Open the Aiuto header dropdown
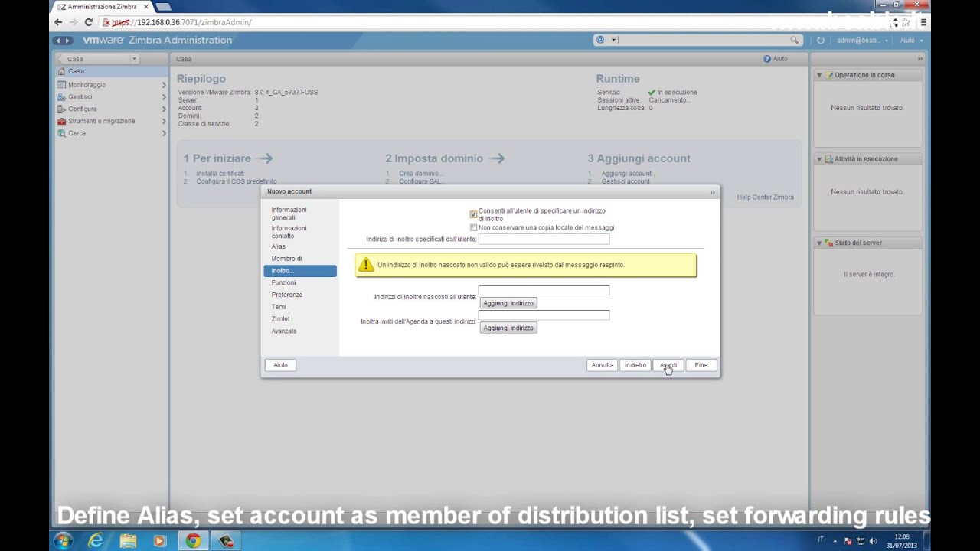Image resolution: width=980 pixels, height=551 pixels. 921,40
